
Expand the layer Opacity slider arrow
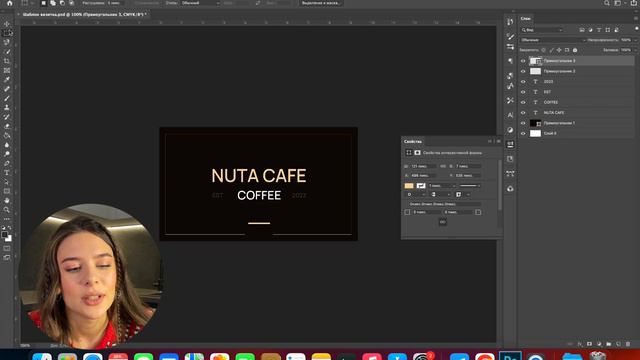click(x=635, y=40)
